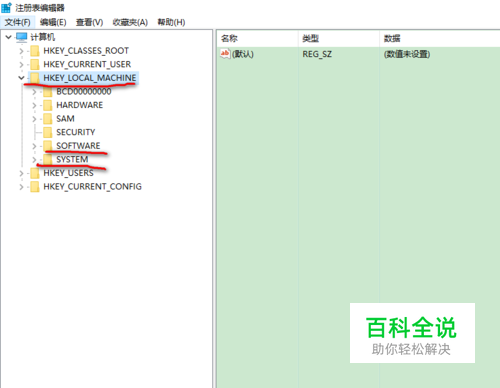Expand the HARDWARE arrow
The width and height of the screenshot is (500, 388).
point(34,105)
